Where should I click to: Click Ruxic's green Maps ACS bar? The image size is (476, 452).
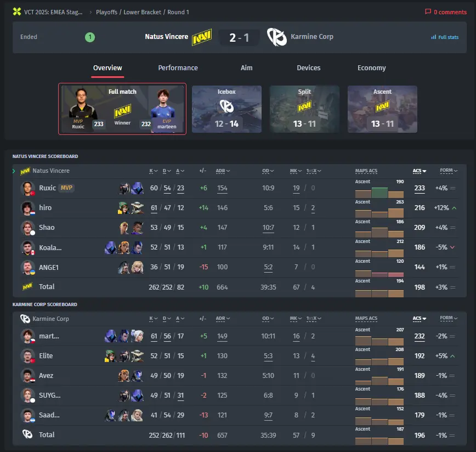point(379,193)
